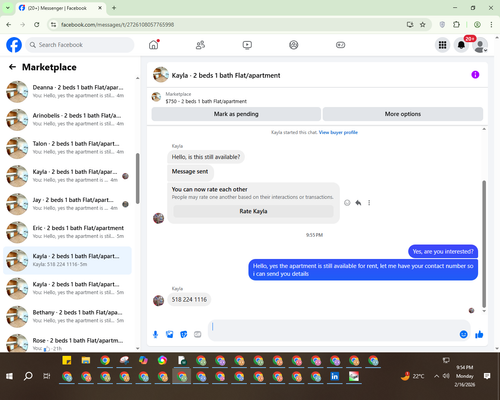This screenshot has width=500, height=400.
Task: Open the Arinobelis conversation
Action: click(x=67, y=119)
